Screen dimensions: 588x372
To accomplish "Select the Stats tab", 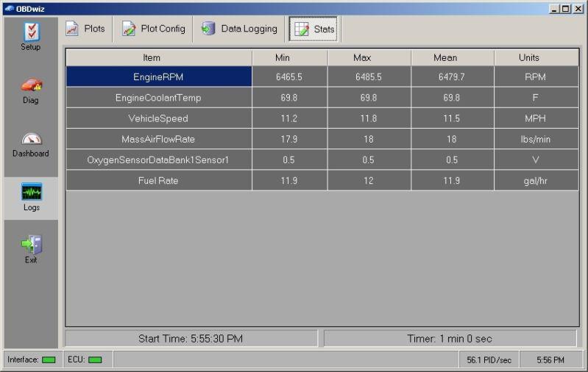I will [x=315, y=29].
